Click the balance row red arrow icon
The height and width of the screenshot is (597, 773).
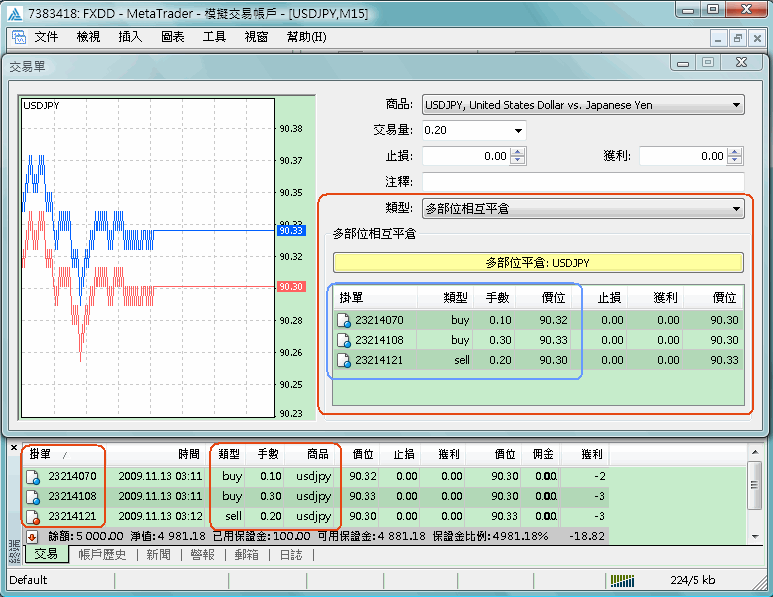pyautogui.click(x=32, y=536)
